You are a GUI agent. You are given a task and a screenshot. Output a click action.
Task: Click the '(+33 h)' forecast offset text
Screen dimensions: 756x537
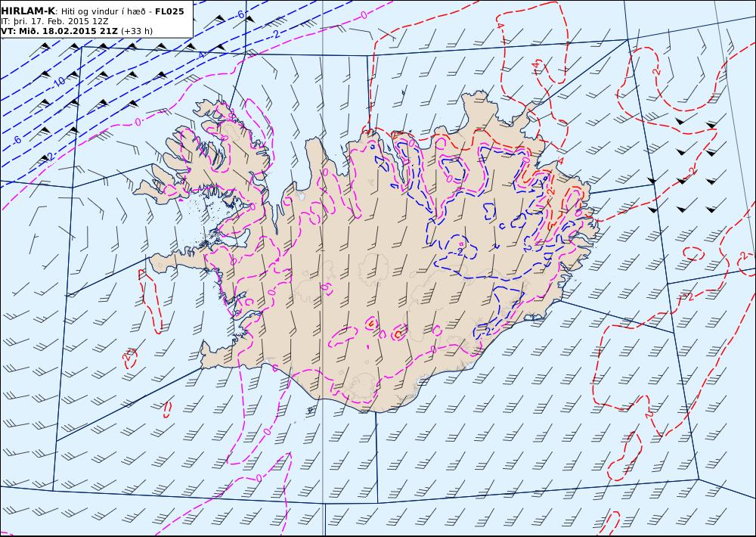pyautogui.click(x=136, y=31)
